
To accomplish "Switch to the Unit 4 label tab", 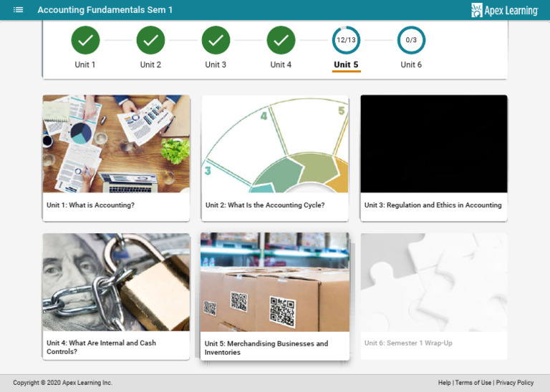I will [281, 64].
